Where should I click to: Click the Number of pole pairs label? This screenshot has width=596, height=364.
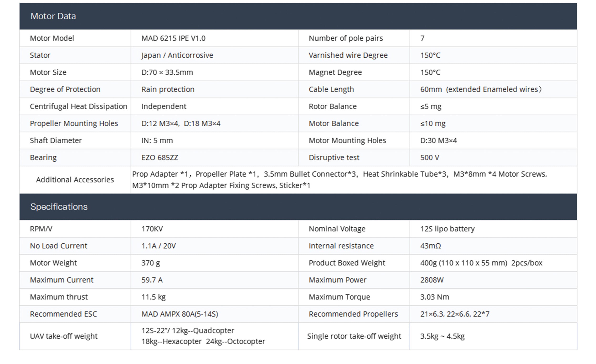(x=346, y=38)
